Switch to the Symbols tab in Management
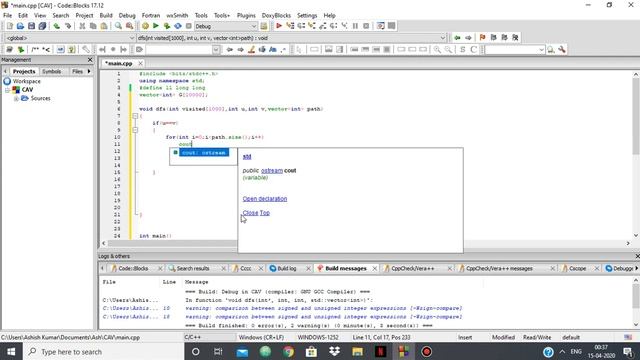 point(51,71)
